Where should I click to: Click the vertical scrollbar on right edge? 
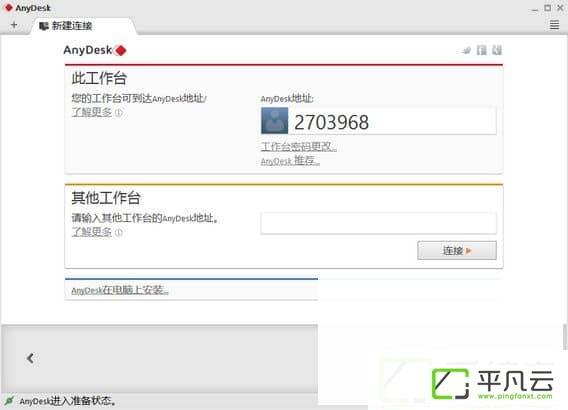(x=565, y=337)
